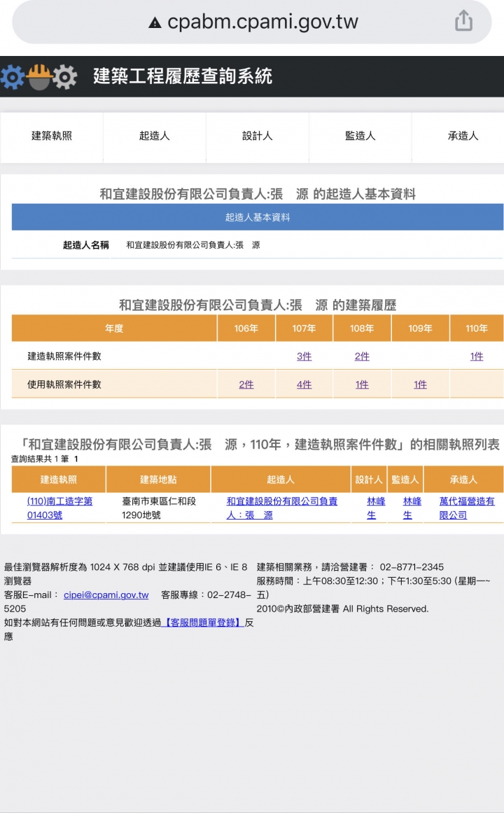This screenshot has height=813, width=504.
Task: Click the 107年 column header
Action: pyautogui.click(x=304, y=328)
